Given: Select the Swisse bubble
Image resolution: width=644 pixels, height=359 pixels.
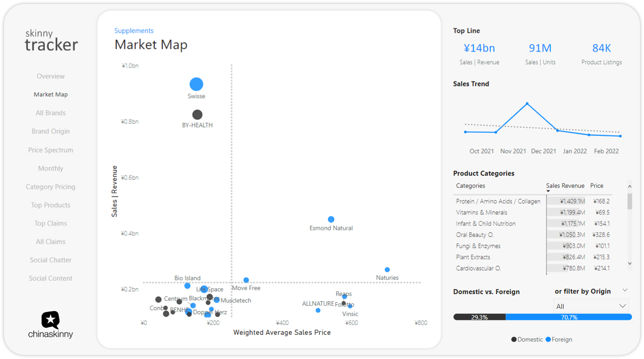Looking at the screenshot, I should click(196, 84).
